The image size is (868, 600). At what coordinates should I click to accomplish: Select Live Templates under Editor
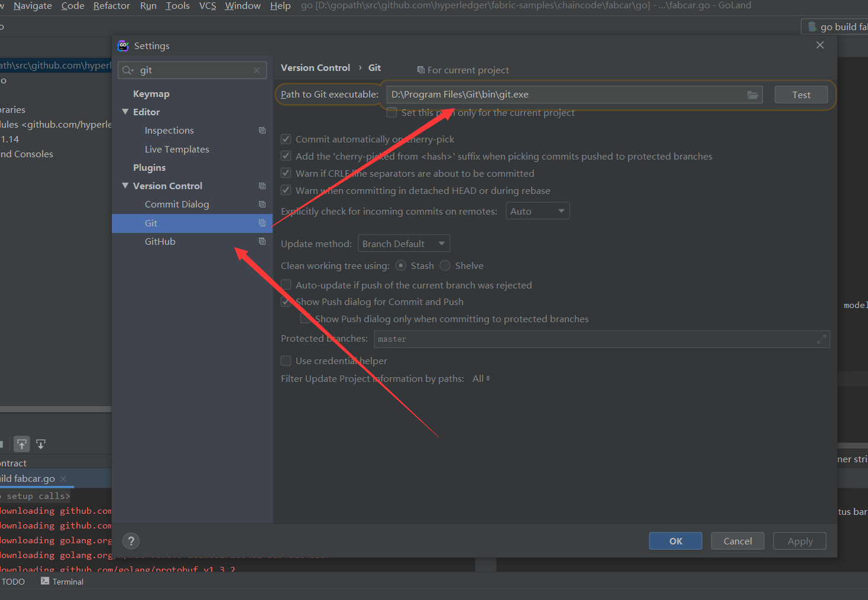point(177,149)
